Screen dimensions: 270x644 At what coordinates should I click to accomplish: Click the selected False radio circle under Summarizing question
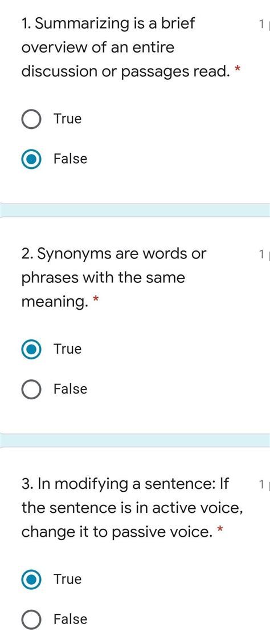coord(31,159)
